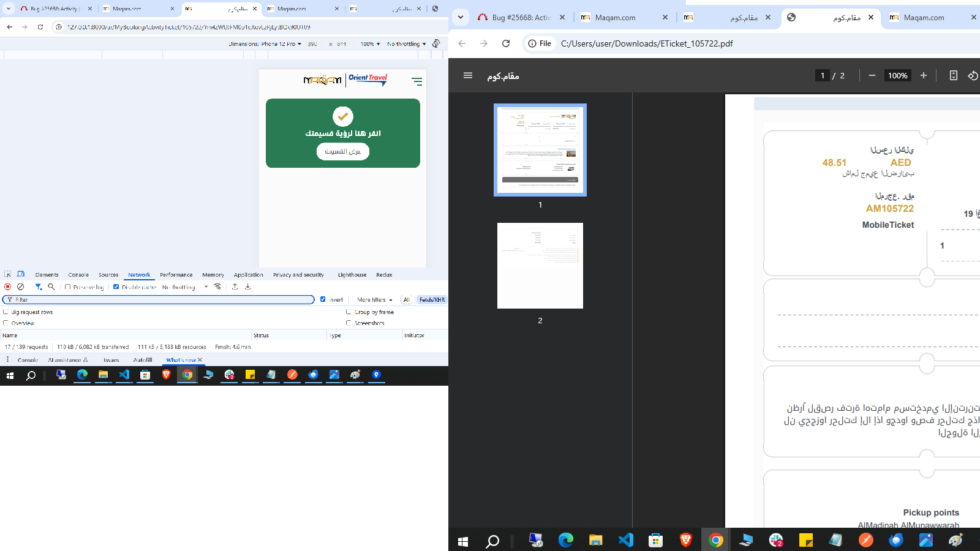Open the device Dimensions dropdown
This screenshot has width=980, height=551.
(x=265, y=44)
